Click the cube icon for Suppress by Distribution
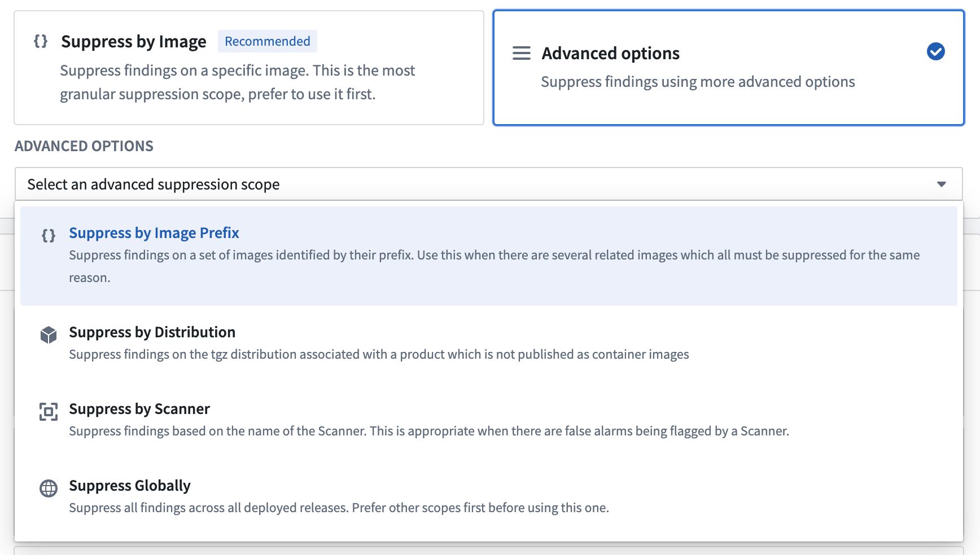Image resolution: width=980 pixels, height=555 pixels. coord(49,334)
